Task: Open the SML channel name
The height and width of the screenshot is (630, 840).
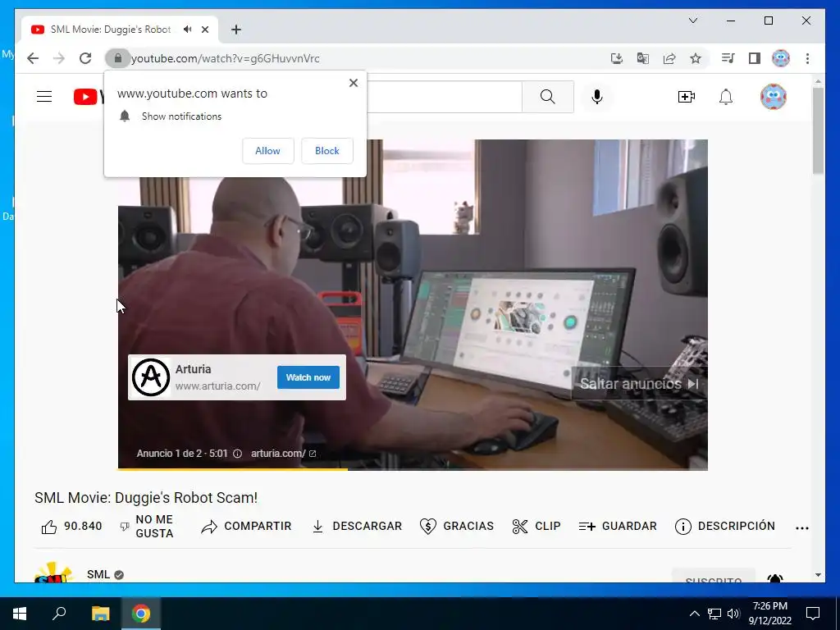Action: click(x=98, y=574)
